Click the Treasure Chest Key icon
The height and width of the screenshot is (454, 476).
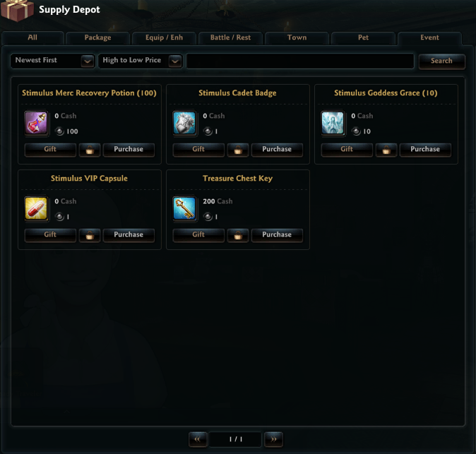point(184,208)
